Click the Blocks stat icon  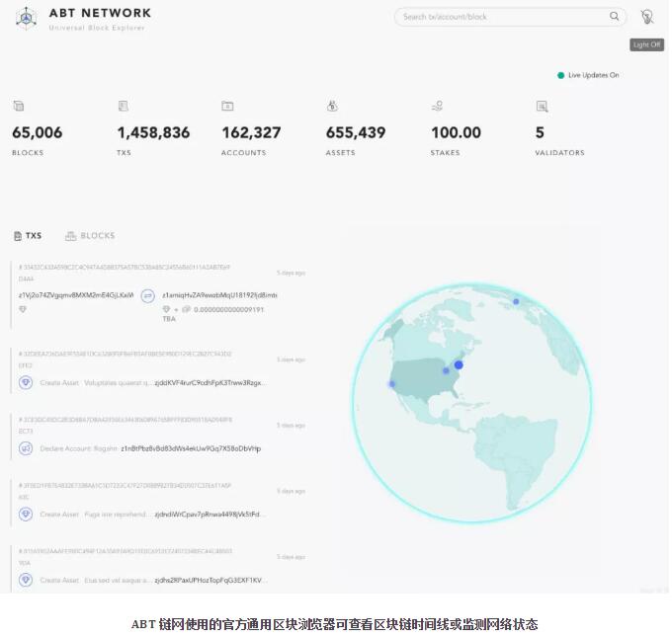point(19,106)
